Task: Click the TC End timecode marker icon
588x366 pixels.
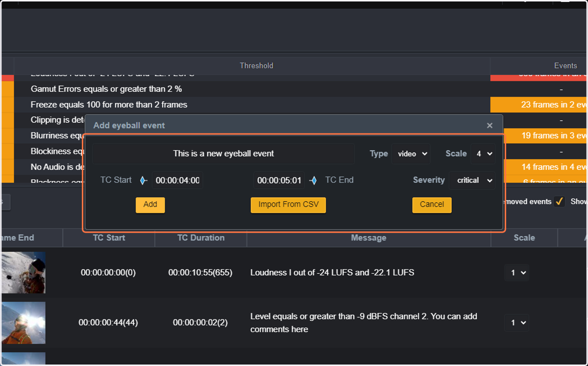Action: click(313, 181)
